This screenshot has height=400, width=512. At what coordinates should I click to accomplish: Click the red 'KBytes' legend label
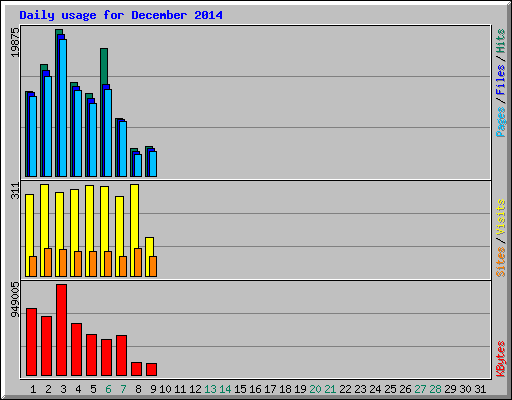pos(500,359)
